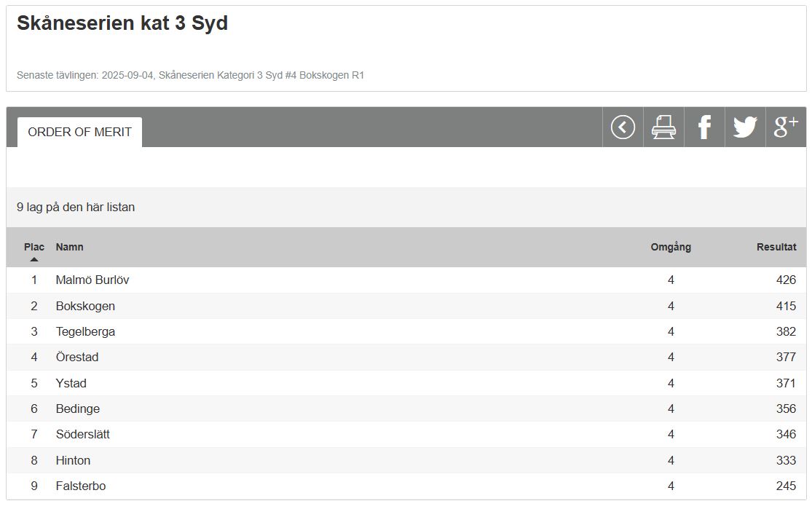Sort table by Namn column header
The height and width of the screenshot is (509, 812).
69,247
